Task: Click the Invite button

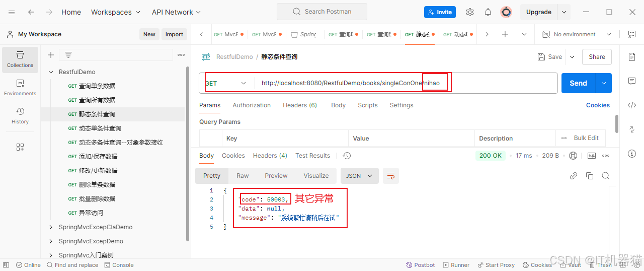Action: point(440,12)
